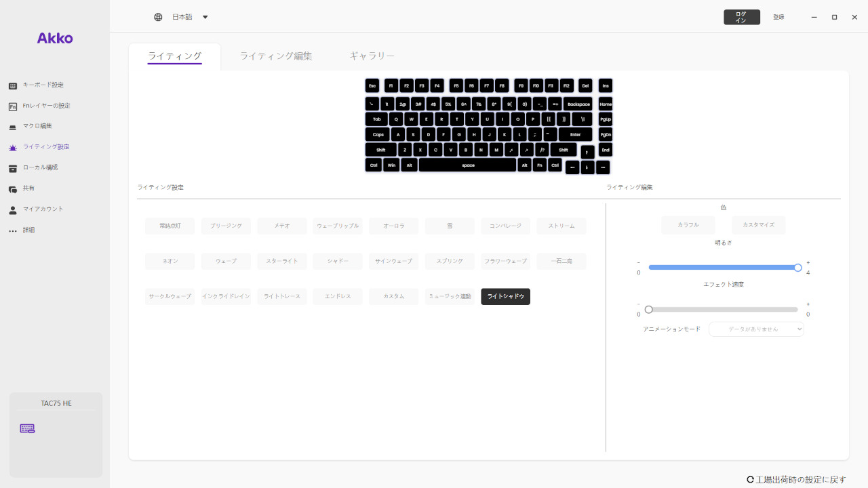This screenshot has width=868, height=488.
Task: Open キーボード設定 keyboard icon in sidebar
Action: tap(13, 86)
